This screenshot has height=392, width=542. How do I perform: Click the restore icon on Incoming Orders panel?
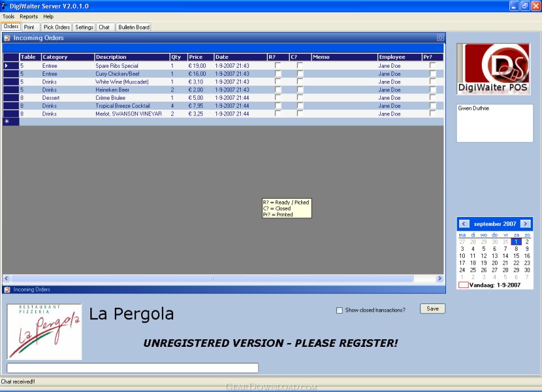pyautogui.click(x=440, y=38)
